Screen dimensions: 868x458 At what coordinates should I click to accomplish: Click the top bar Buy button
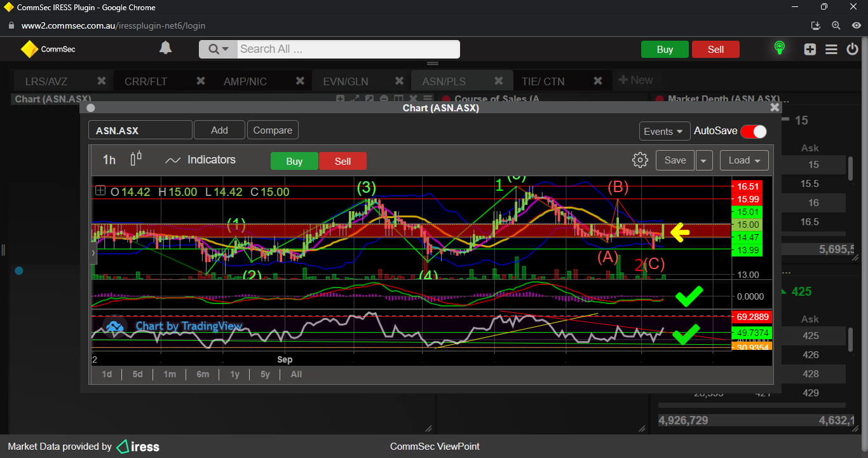(665, 50)
